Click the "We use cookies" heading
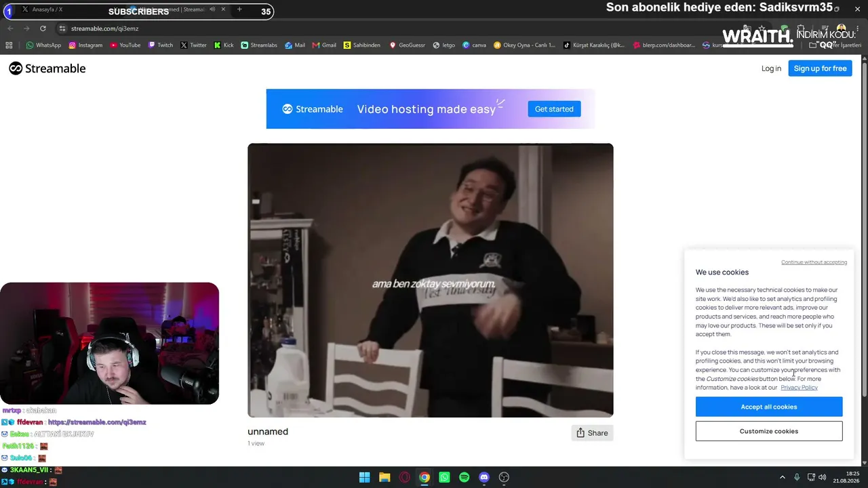 pyautogui.click(x=722, y=272)
